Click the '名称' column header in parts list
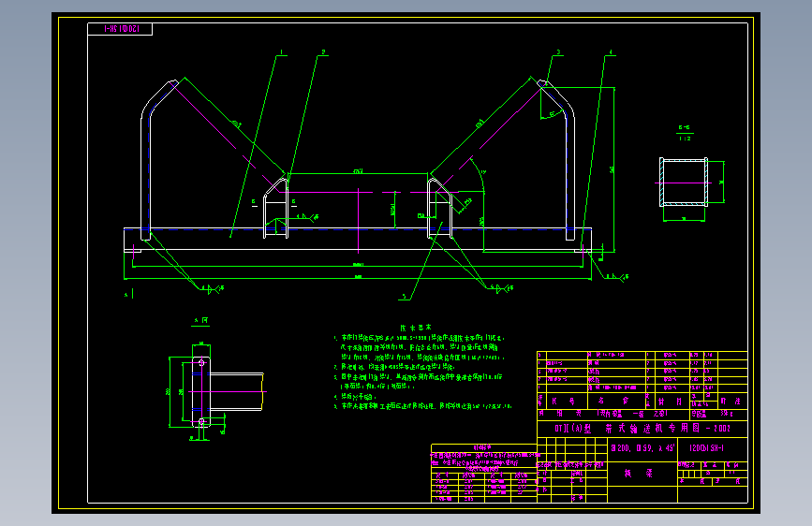 pos(613,401)
